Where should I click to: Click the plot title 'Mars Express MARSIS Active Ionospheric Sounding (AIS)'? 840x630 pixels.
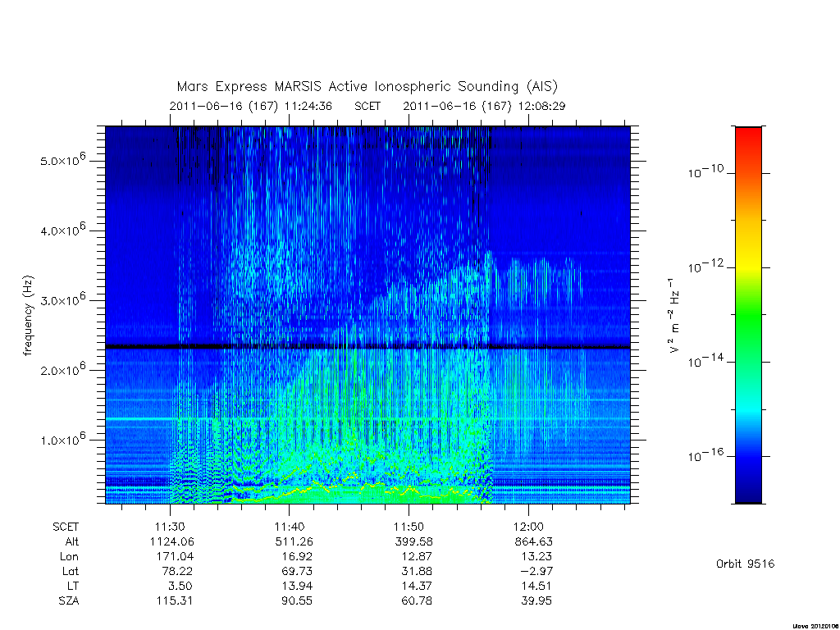click(367, 87)
